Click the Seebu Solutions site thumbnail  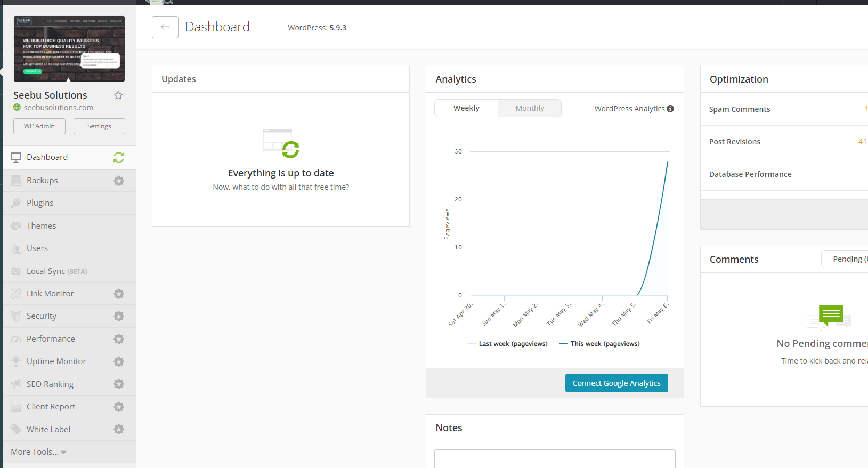(69, 49)
